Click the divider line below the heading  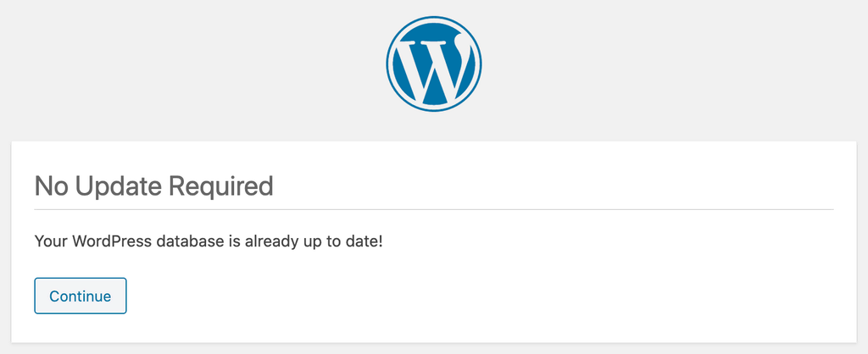(x=433, y=209)
